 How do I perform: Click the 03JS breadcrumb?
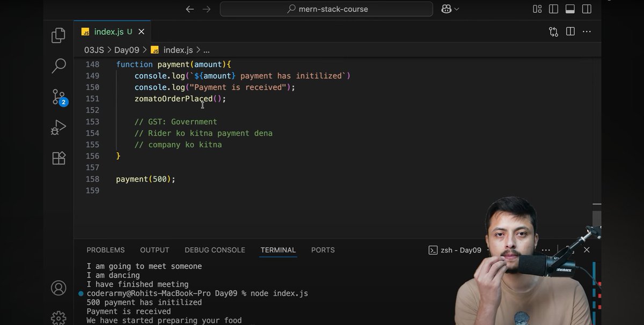(94, 50)
